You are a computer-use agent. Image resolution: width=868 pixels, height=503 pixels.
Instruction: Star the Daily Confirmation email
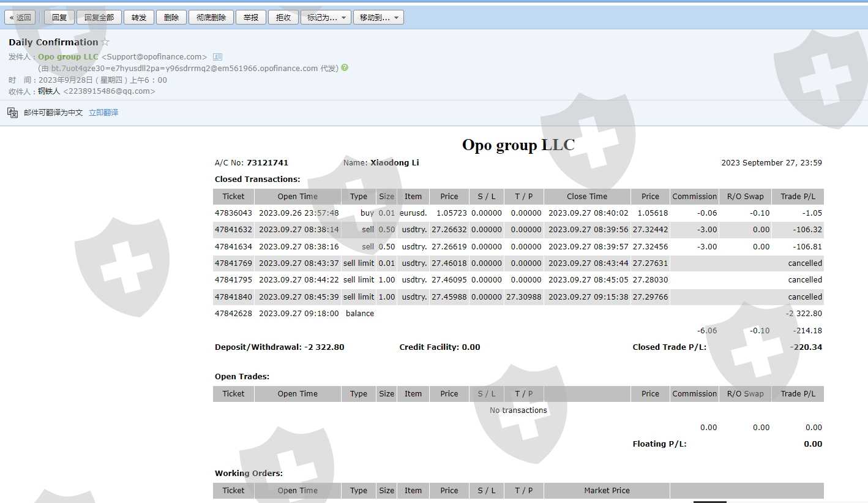(105, 42)
